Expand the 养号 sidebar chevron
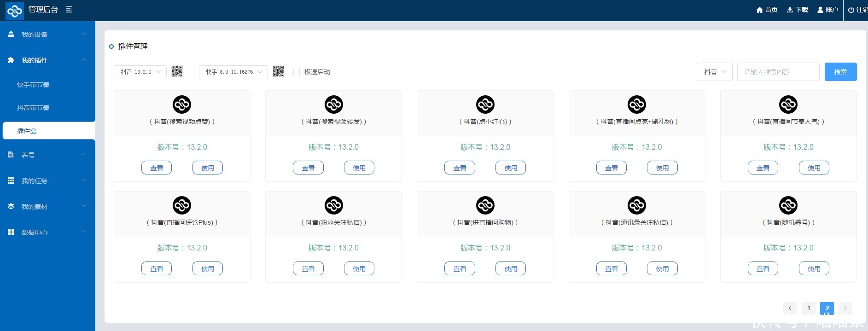The image size is (868, 331). (83, 154)
